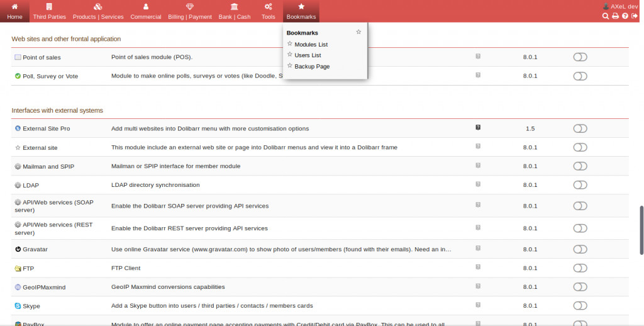Toggle the LDAP module switch

580,185
